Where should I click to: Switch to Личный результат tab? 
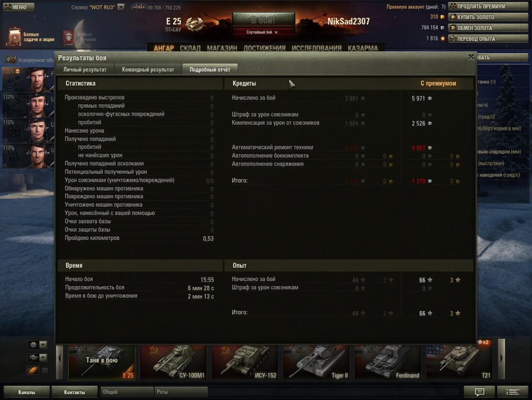[x=85, y=69]
